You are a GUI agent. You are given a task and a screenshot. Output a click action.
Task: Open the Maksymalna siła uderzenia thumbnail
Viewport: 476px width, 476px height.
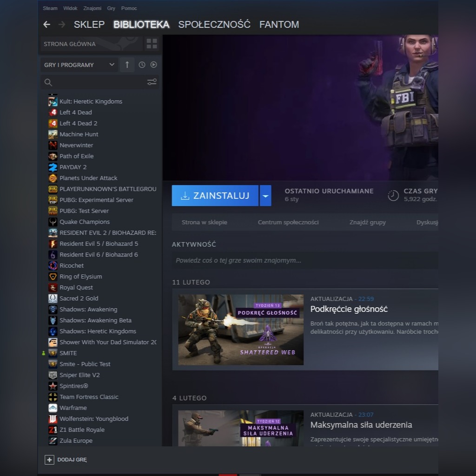pyautogui.click(x=241, y=428)
